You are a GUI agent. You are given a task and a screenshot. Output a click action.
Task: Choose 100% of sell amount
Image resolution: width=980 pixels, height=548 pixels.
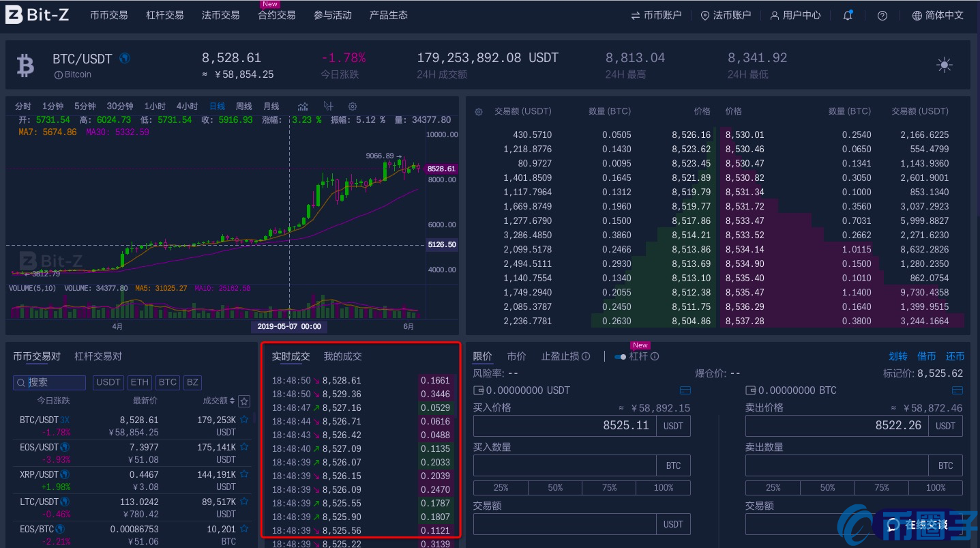pyautogui.click(x=936, y=487)
